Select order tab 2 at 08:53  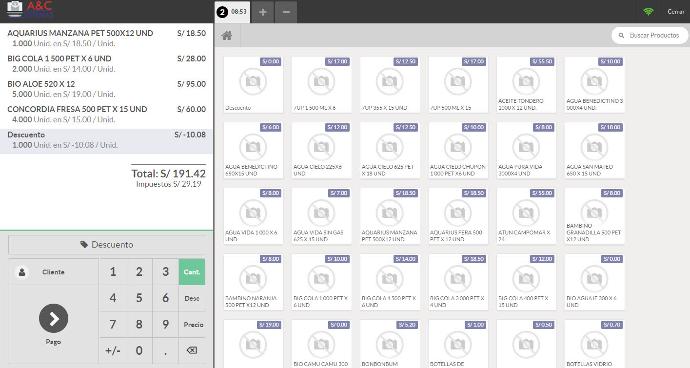click(x=232, y=12)
